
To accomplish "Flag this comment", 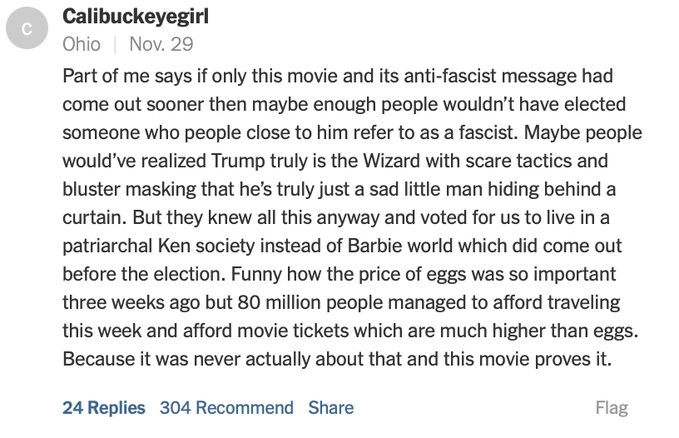I will (x=611, y=407).
